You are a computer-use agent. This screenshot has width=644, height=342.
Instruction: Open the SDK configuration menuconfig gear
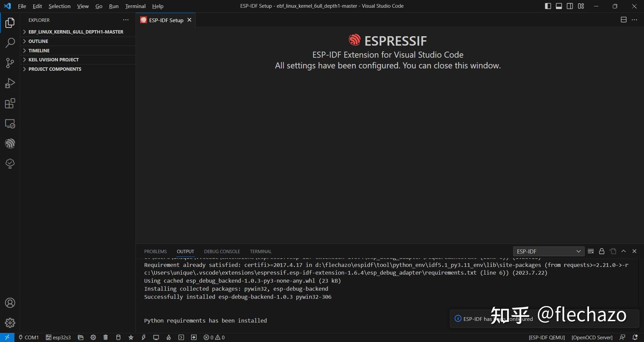[93, 337]
